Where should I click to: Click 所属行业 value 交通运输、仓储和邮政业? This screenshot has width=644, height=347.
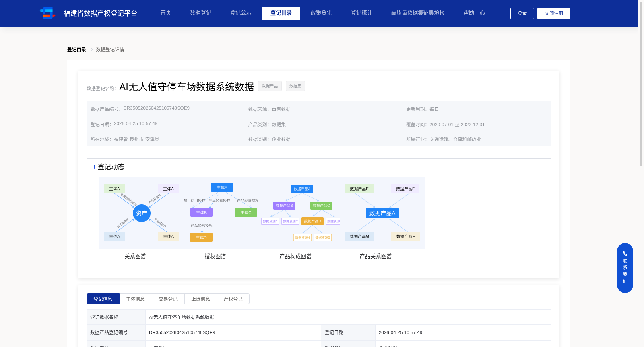click(455, 139)
